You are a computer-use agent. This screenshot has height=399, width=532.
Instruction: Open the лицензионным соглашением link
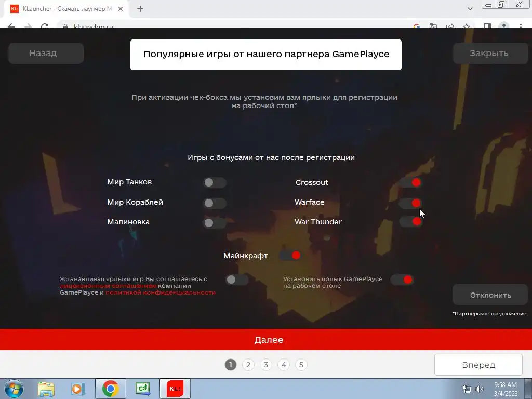[x=108, y=286]
